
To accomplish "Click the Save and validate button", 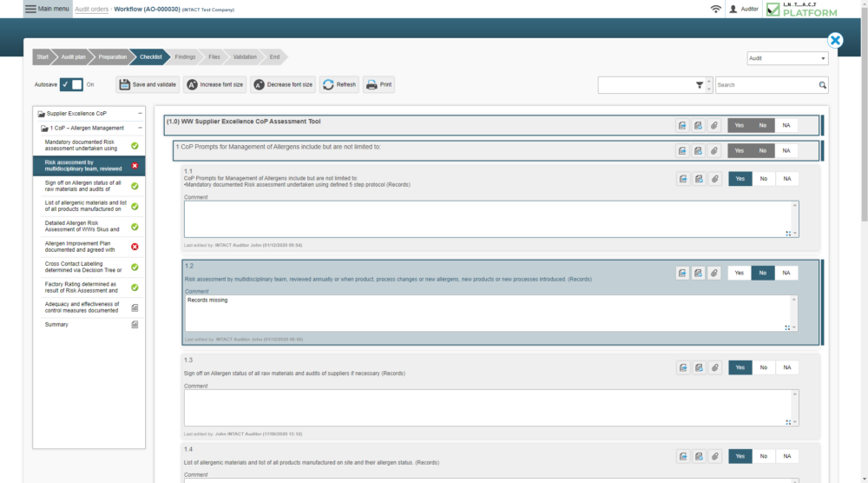I will coord(148,85).
